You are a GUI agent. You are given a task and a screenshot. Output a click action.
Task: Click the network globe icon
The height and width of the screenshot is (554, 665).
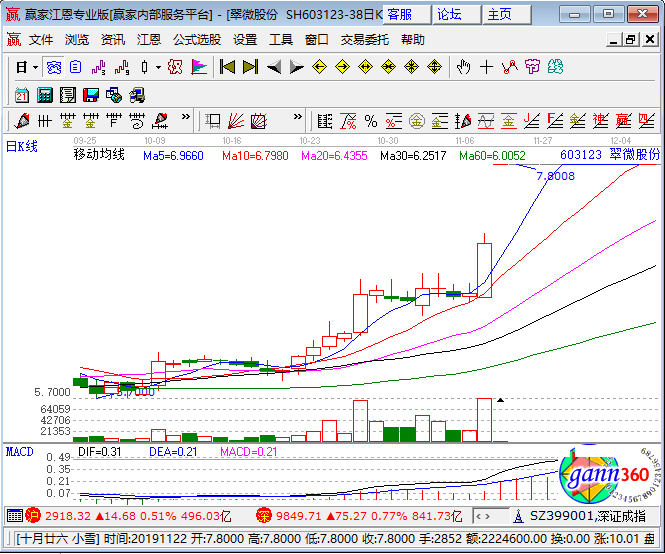[x=114, y=95]
